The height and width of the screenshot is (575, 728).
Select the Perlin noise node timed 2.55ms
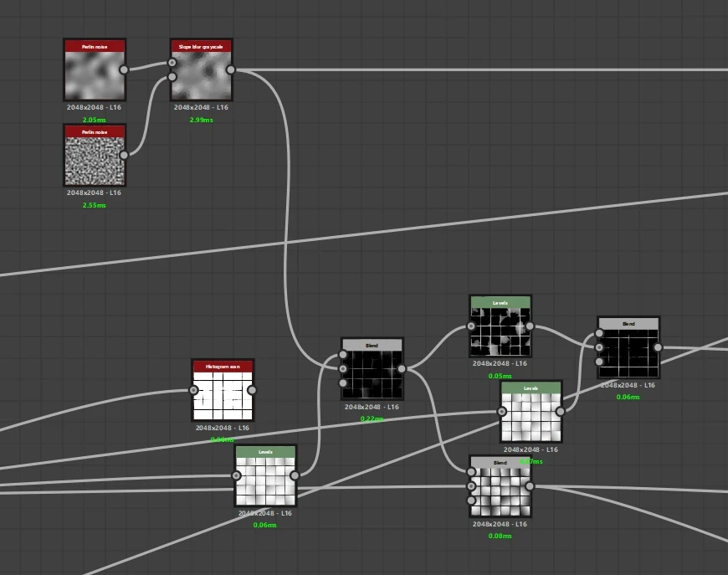tap(95, 155)
